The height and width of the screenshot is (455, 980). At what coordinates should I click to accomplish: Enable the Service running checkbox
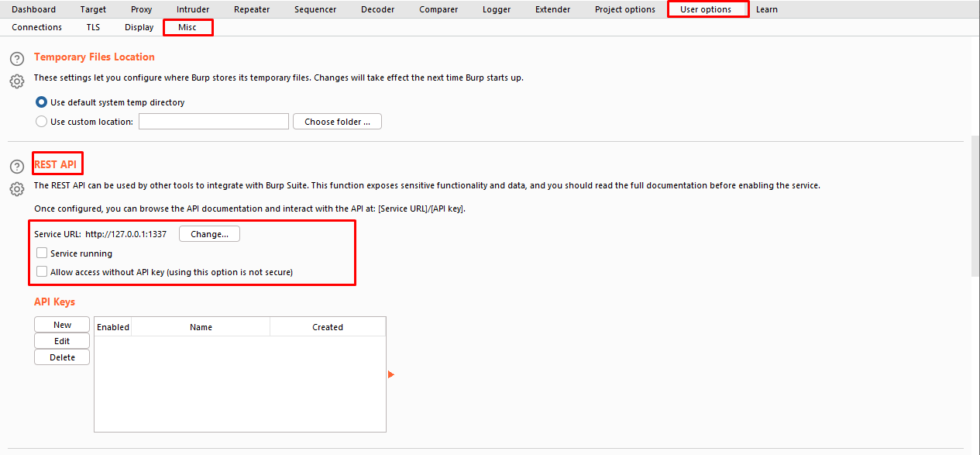pos(42,253)
